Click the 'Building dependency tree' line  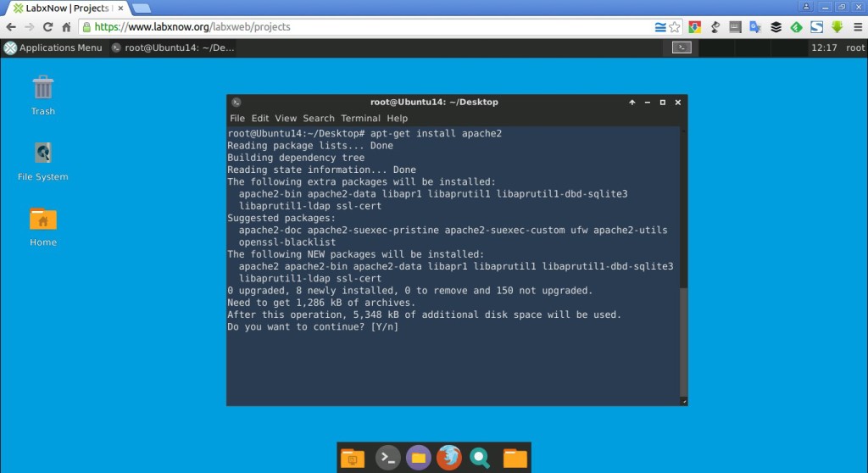click(x=296, y=158)
